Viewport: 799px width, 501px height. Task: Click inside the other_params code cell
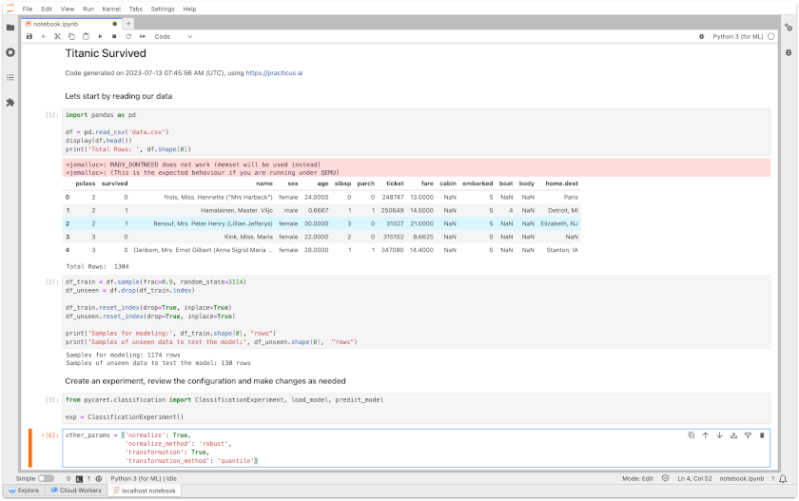click(x=416, y=448)
